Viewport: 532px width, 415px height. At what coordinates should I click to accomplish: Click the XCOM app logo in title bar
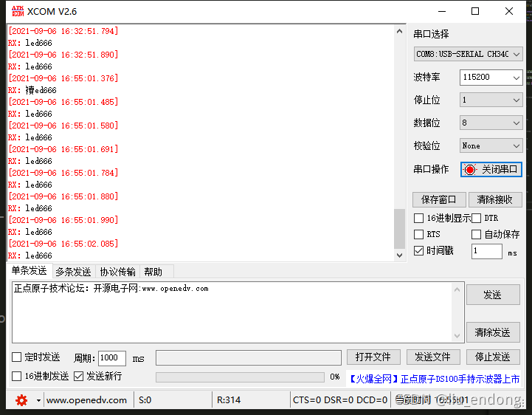pos(18,11)
